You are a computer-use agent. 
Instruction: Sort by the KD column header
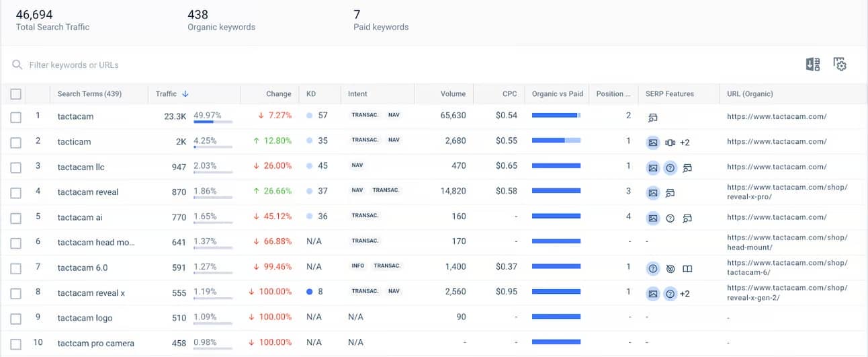point(311,94)
